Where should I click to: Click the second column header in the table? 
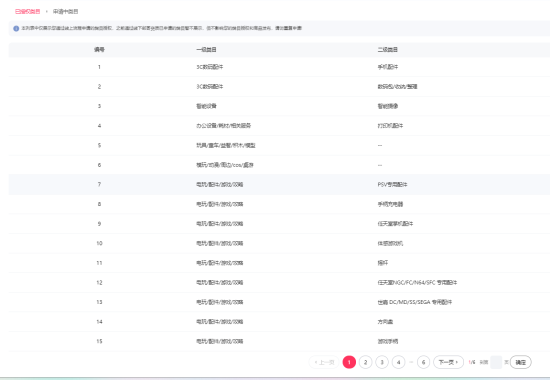tap(206, 50)
